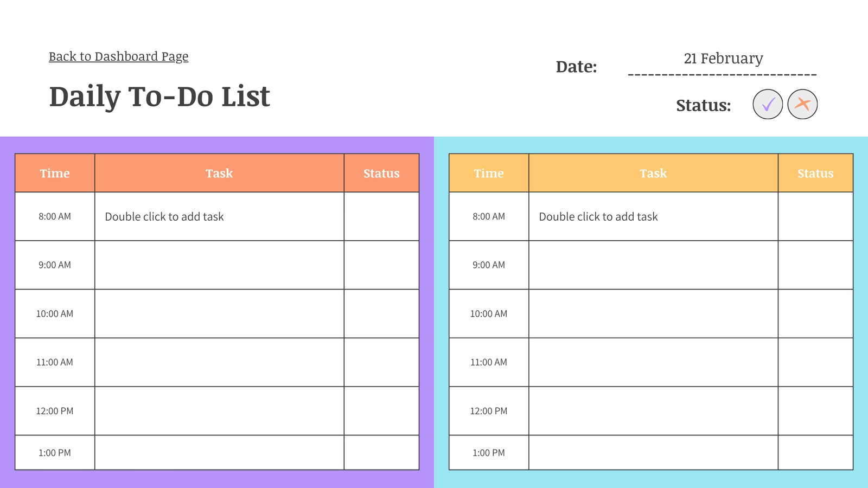
Task: Select the 10:00 AM time cell in left table
Action: click(x=55, y=313)
